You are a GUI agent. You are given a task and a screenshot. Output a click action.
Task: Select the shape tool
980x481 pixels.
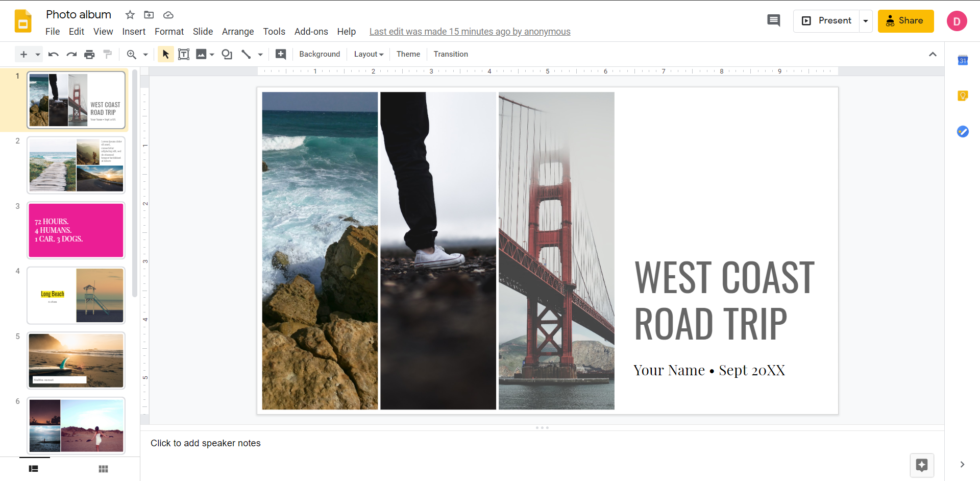click(227, 54)
